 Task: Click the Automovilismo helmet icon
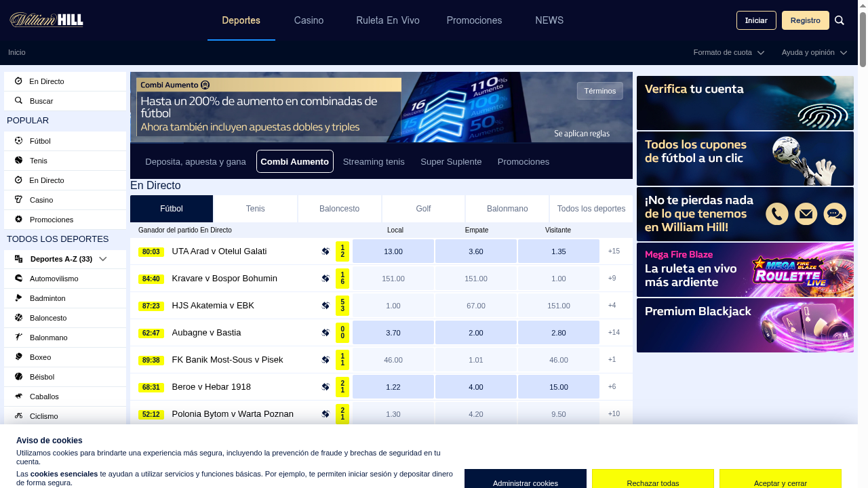(x=18, y=279)
